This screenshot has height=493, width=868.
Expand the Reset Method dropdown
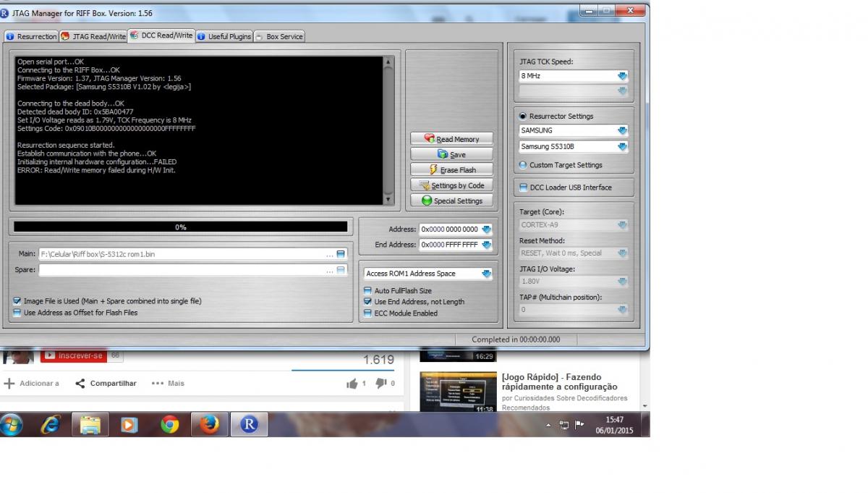[622, 253]
